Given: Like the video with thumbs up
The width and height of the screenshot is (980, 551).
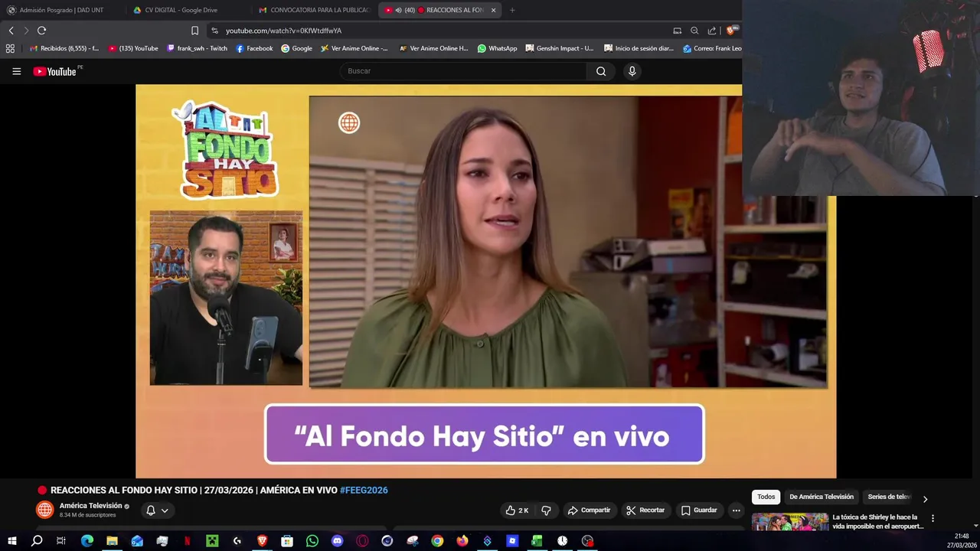Looking at the screenshot, I should 518,510.
